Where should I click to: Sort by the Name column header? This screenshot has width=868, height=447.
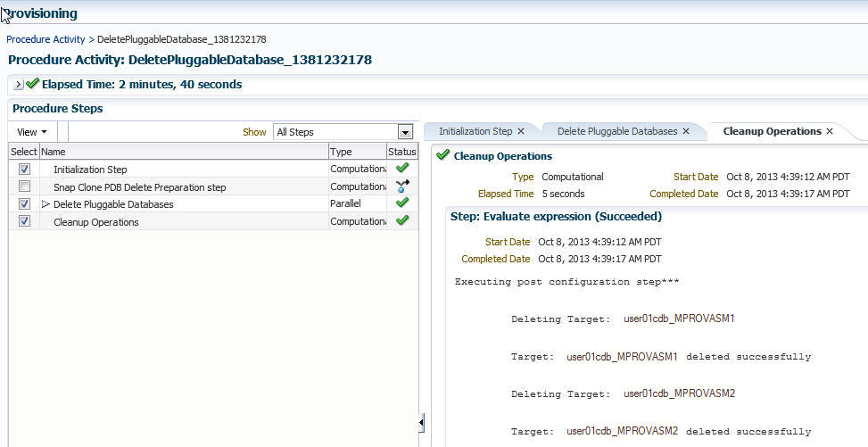tap(184, 152)
